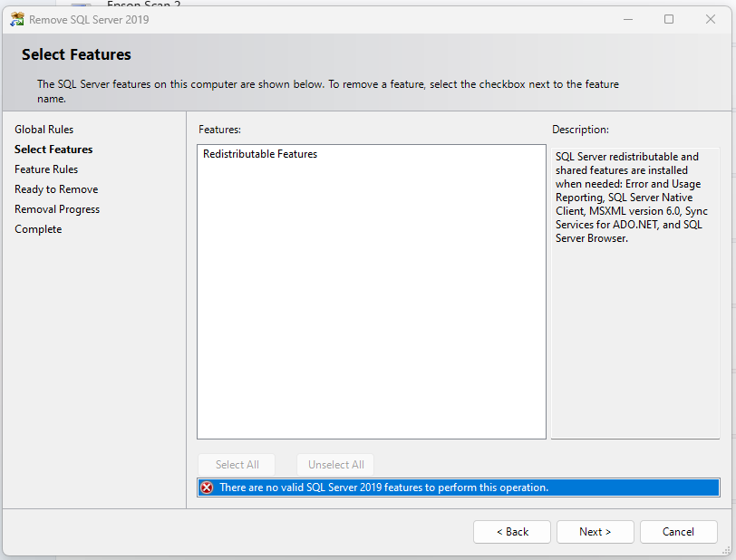Click the Select All button
736x560 pixels.
coord(237,465)
